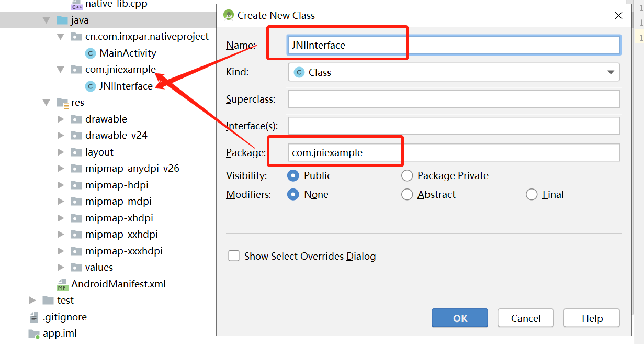Collapse the java folder

click(x=46, y=20)
